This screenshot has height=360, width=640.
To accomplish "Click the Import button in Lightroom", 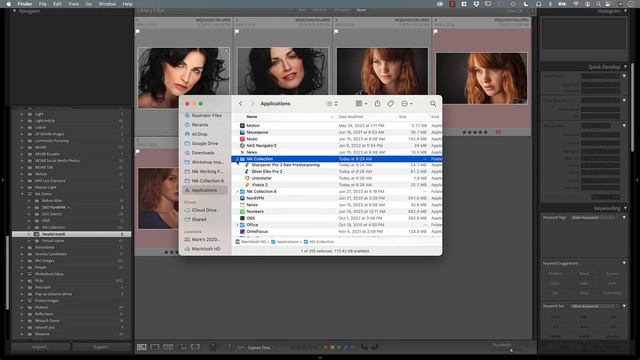I will (x=40, y=347).
